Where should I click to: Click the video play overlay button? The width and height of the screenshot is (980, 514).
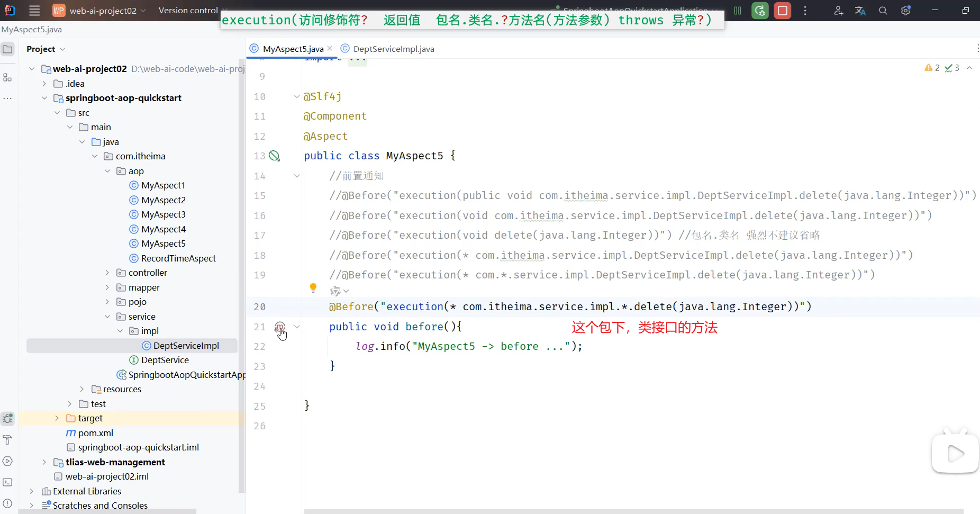pos(955,454)
